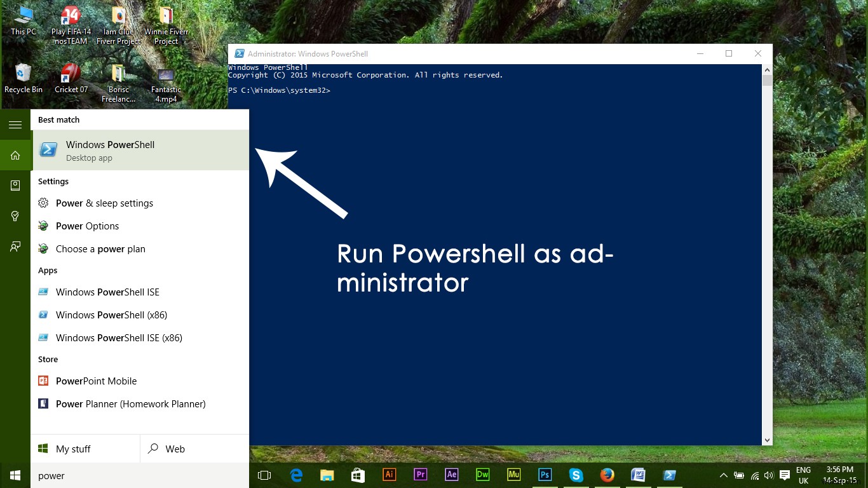Open Microsoft Word from the taskbar

coord(638,475)
